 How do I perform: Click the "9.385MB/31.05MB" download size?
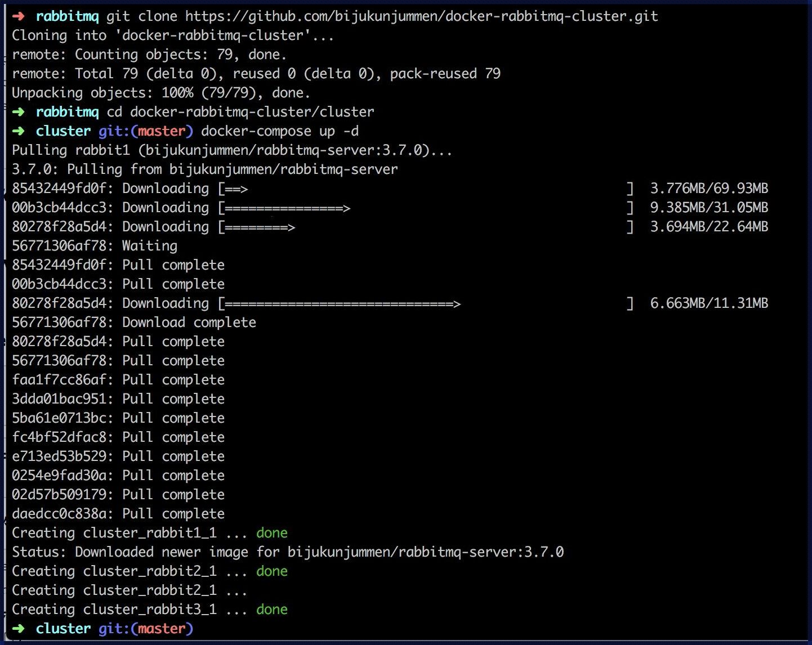709,208
